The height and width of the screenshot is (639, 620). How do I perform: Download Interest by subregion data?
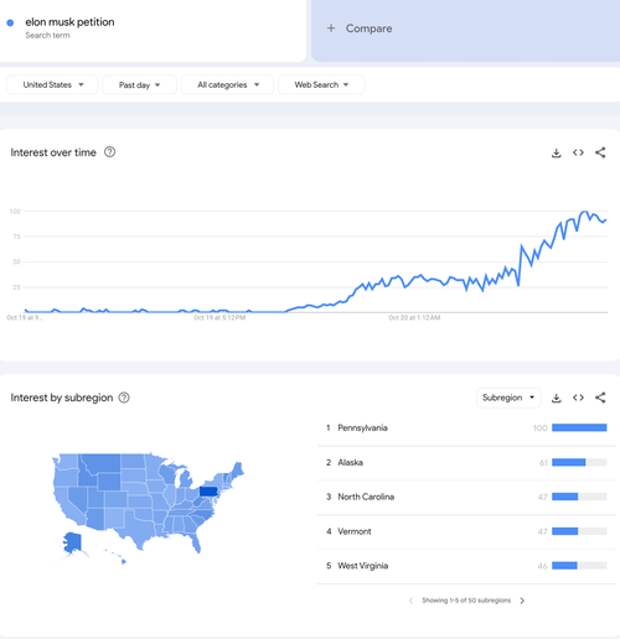[x=556, y=398]
